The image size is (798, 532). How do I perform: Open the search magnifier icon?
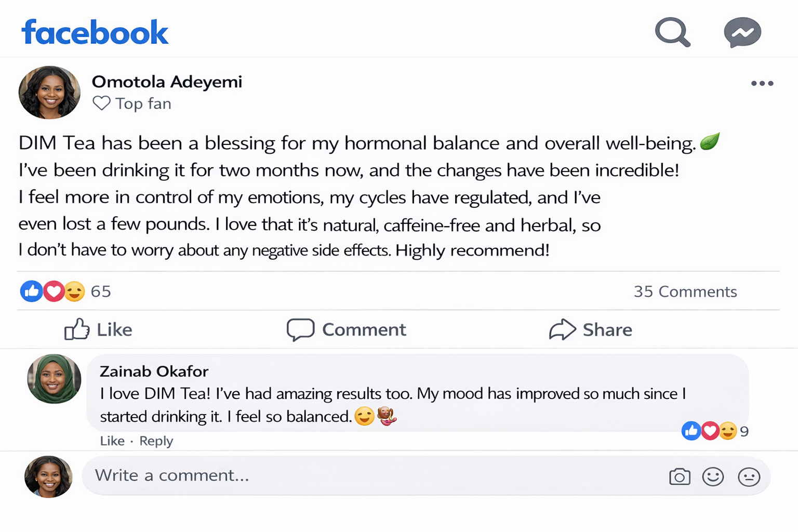(x=672, y=32)
